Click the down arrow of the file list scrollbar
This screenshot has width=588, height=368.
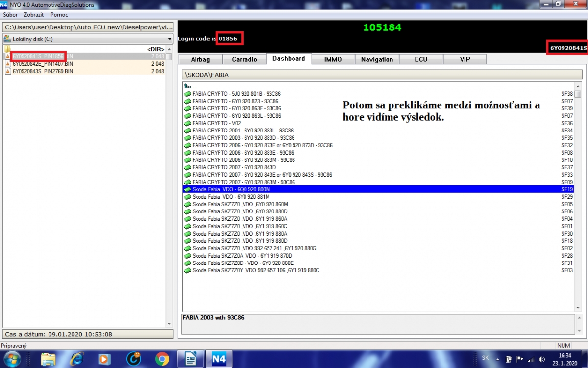(170, 324)
